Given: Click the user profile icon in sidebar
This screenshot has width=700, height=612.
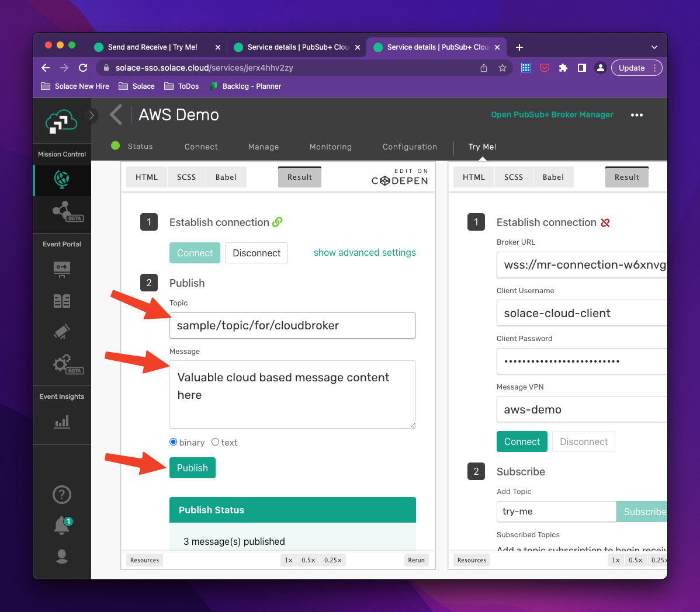Looking at the screenshot, I should [x=62, y=557].
